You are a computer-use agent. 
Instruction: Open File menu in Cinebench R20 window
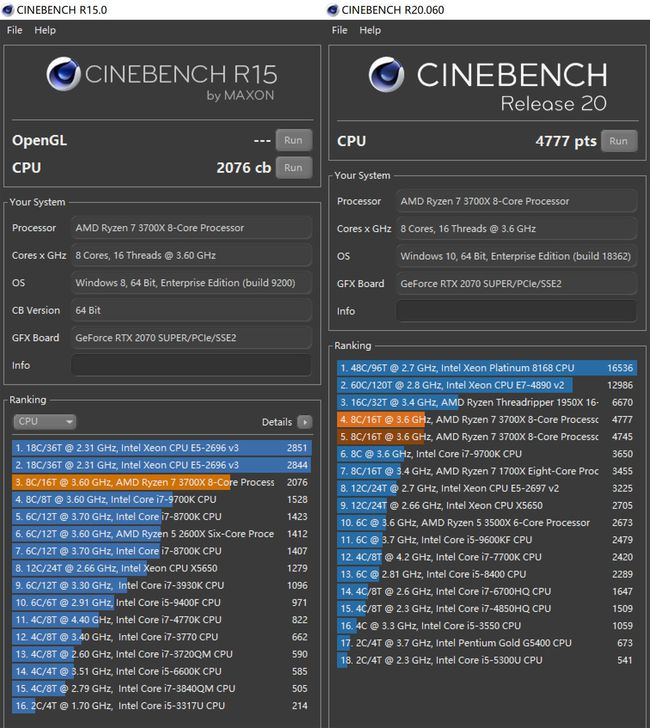coord(339,30)
